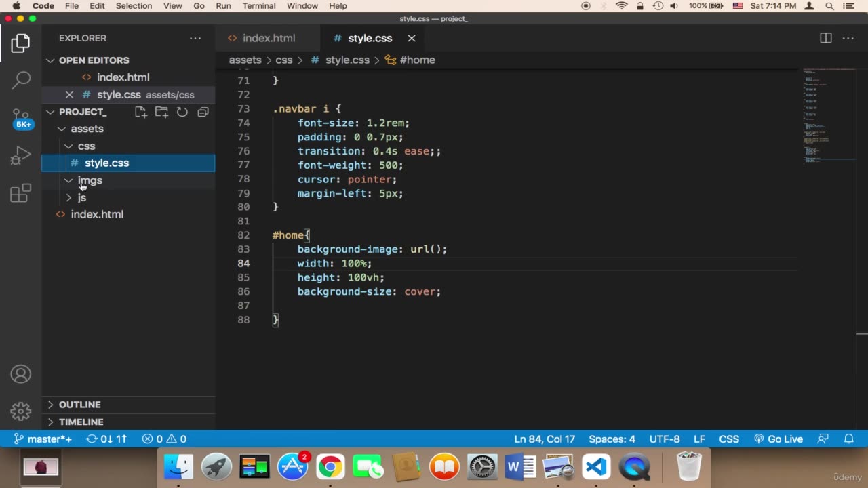Open the notifications bell

[x=848, y=439]
